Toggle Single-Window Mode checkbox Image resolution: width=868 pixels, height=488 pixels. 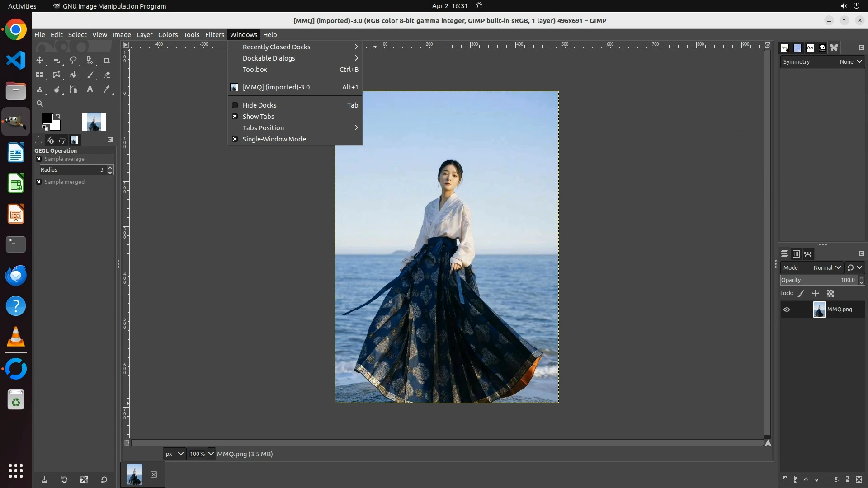[274, 139]
